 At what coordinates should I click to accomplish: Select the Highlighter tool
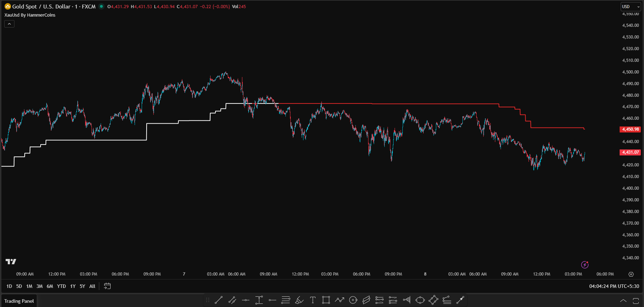[299, 300]
